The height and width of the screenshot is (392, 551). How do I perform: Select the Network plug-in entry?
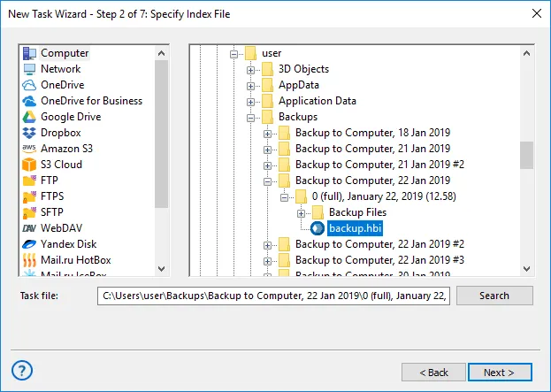[x=60, y=69]
